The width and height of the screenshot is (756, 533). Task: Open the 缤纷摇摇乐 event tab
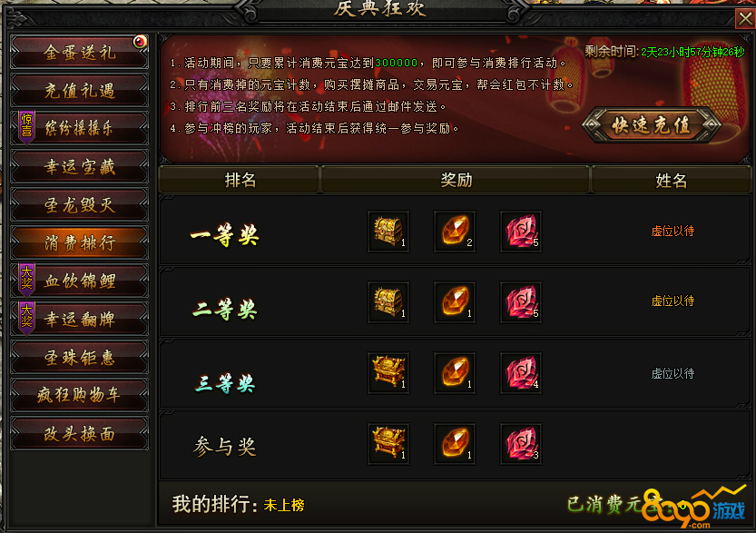click(80, 128)
